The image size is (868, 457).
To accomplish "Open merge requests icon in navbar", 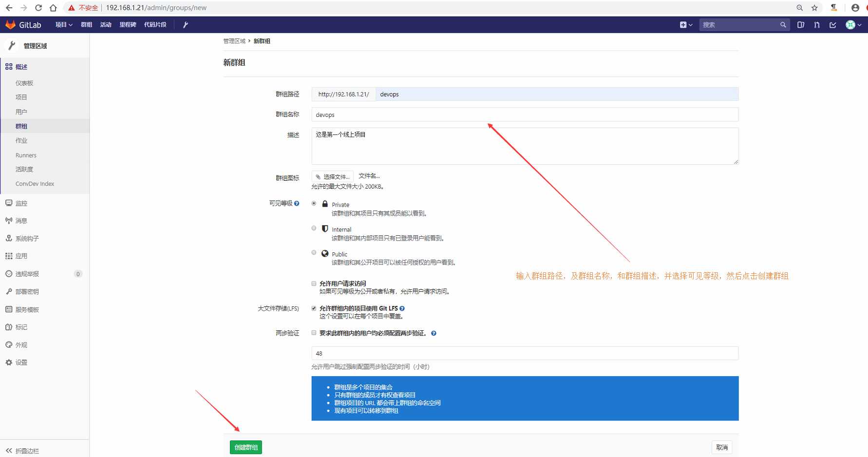I will [x=817, y=25].
